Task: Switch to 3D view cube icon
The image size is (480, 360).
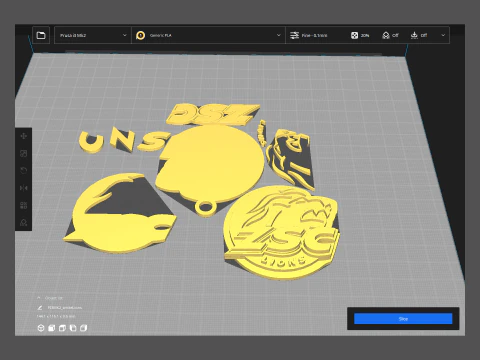Action: (41, 328)
